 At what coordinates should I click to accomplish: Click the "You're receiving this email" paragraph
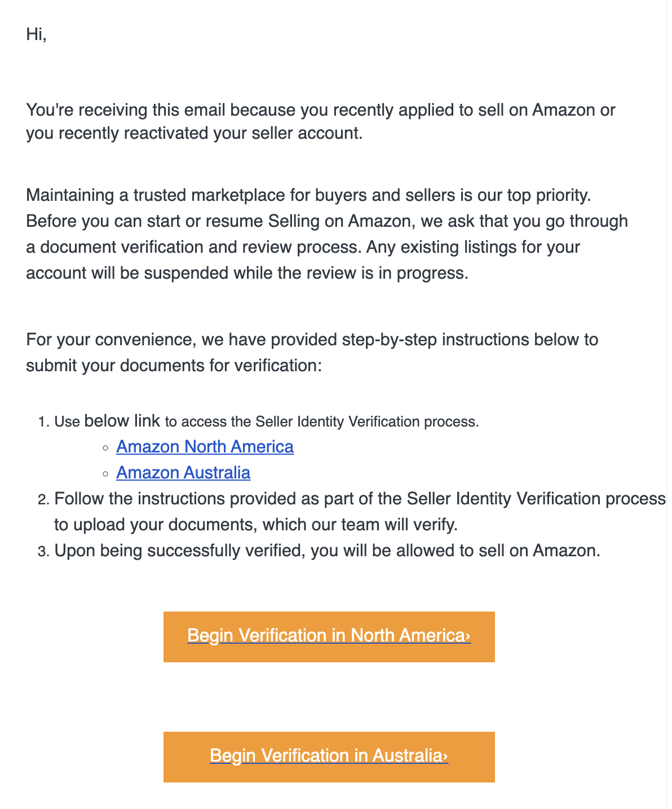pyautogui.click(x=321, y=121)
